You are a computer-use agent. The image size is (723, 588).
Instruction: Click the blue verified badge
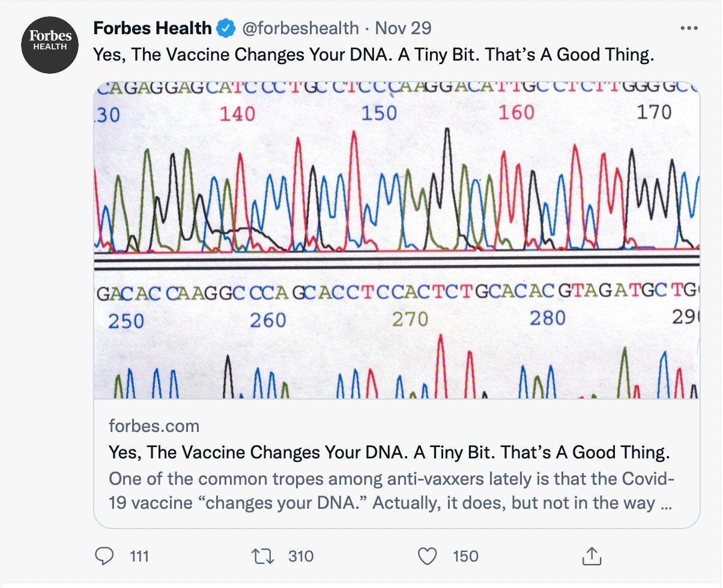226,28
